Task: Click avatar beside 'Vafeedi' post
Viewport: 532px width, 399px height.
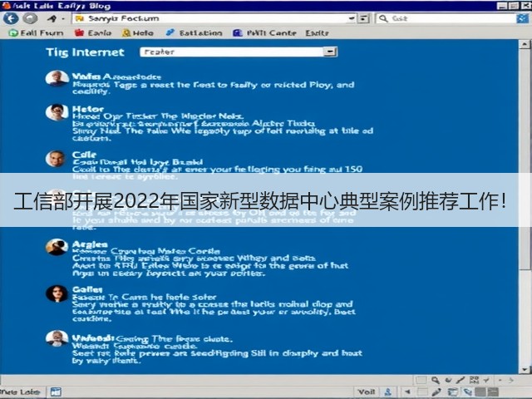Action: pyautogui.click(x=57, y=338)
